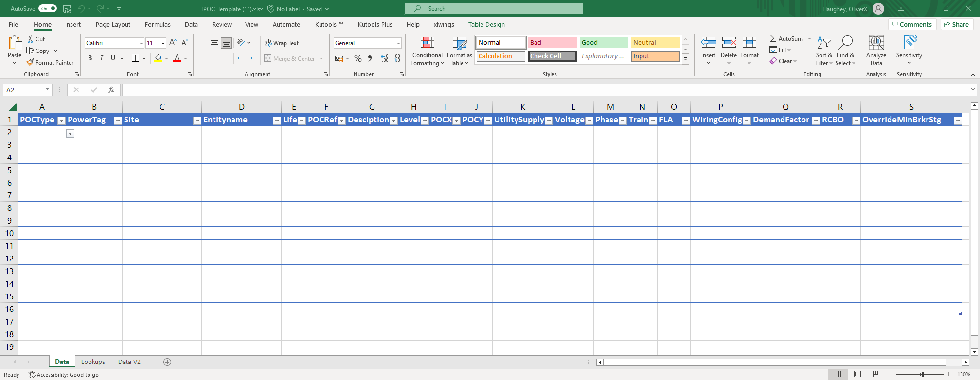
Task: Click the Format Painter icon
Action: click(x=30, y=62)
